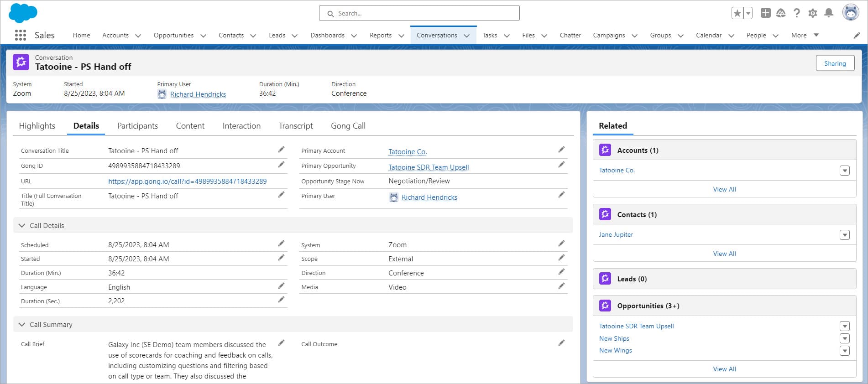Open the Opportunities (3+) related list header

click(x=648, y=306)
